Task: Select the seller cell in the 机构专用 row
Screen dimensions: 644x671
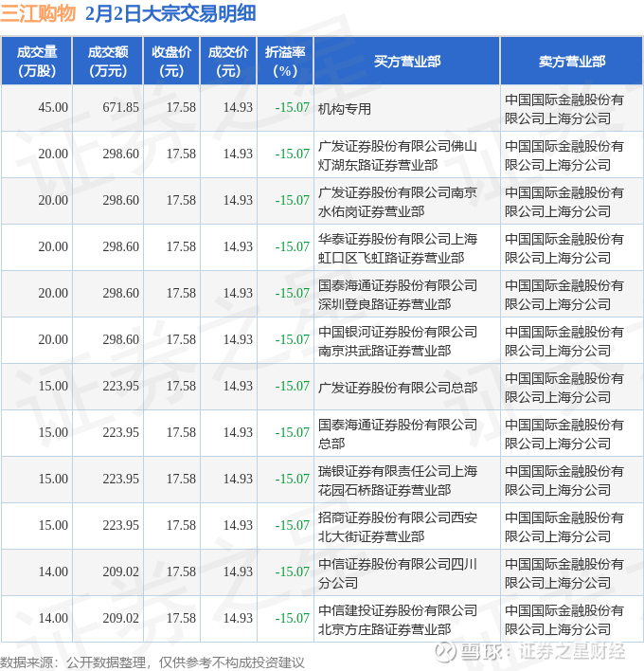Action: [572, 108]
